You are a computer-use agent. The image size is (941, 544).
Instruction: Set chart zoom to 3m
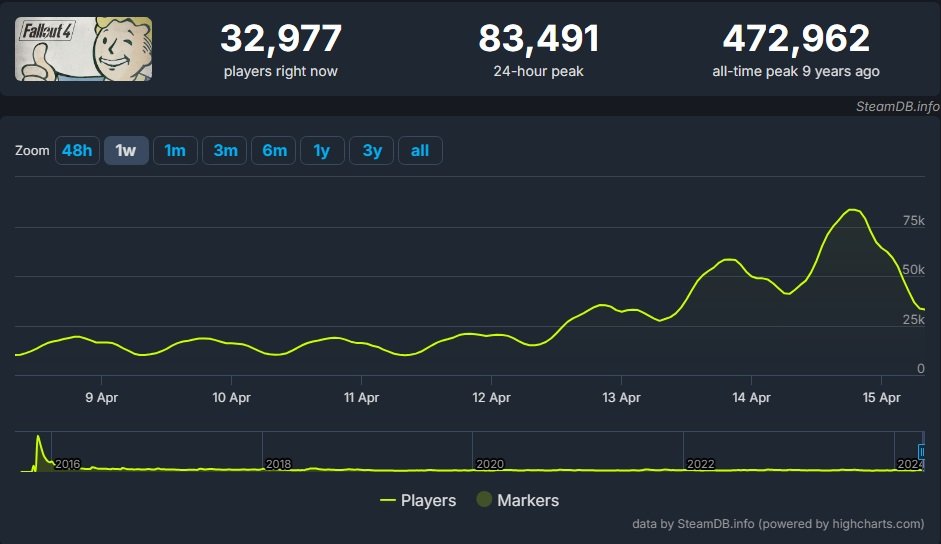point(225,151)
